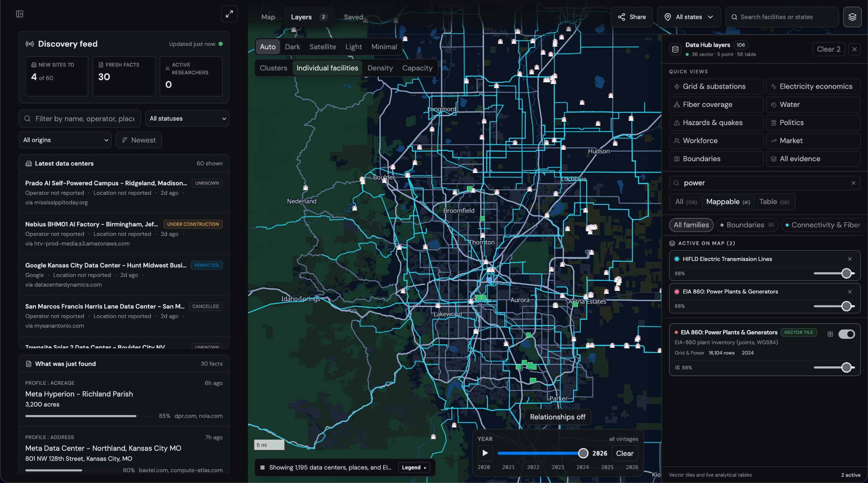
Task: Clear the year filter
Action: [624, 453]
